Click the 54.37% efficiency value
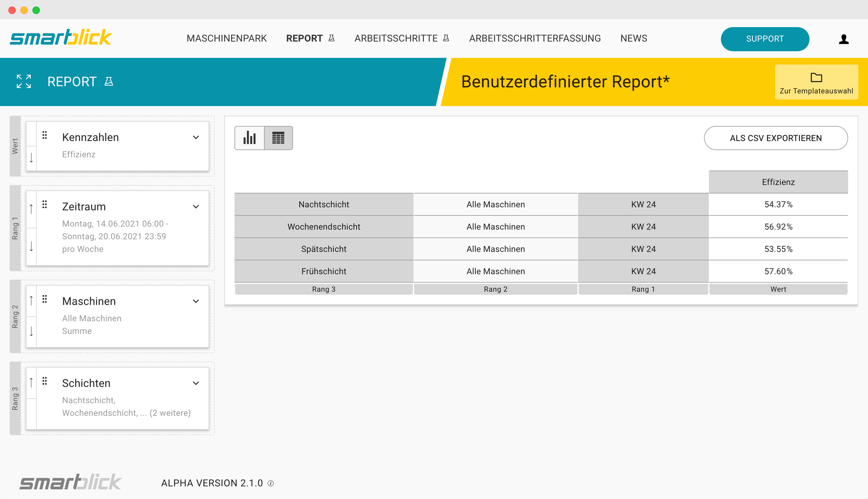 (778, 204)
